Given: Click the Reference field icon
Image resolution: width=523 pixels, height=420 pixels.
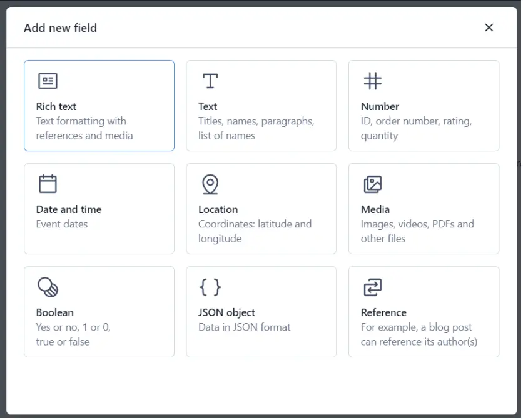Looking at the screenshot, I should (x=372, y=287).
